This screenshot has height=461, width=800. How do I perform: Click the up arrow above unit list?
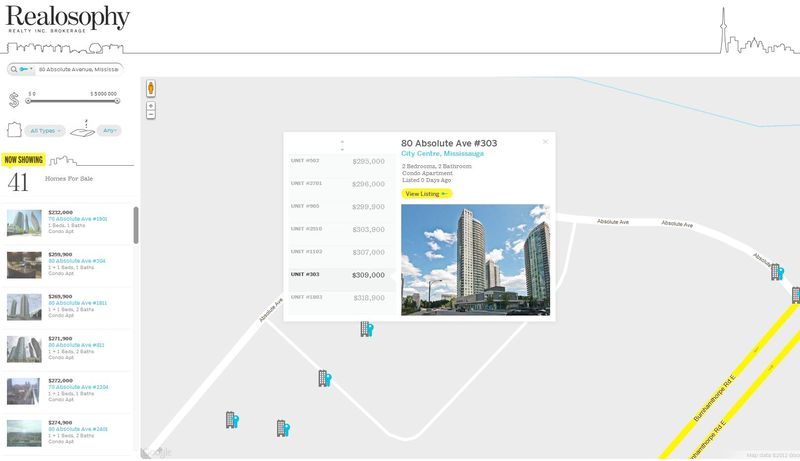click(x=342, y=142)
